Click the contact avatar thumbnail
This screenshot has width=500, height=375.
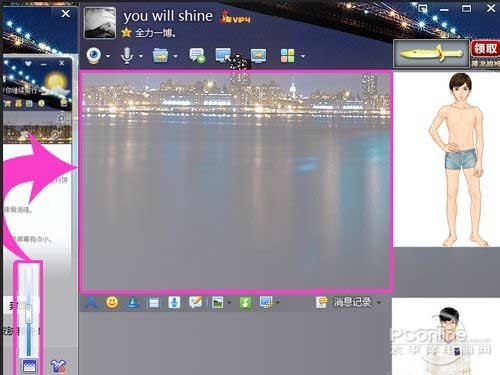coord(100,22)
